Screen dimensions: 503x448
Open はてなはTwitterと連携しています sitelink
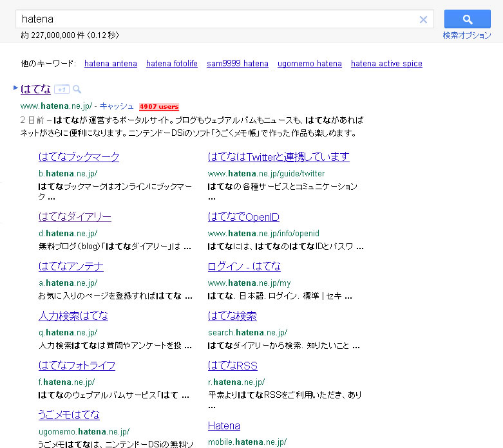click(279, 157)
